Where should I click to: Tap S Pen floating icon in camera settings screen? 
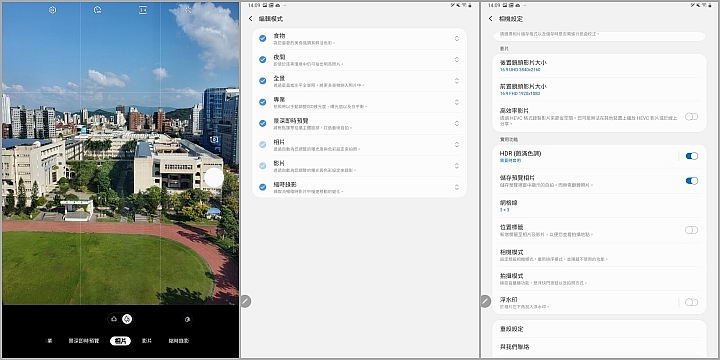(485, 301)
